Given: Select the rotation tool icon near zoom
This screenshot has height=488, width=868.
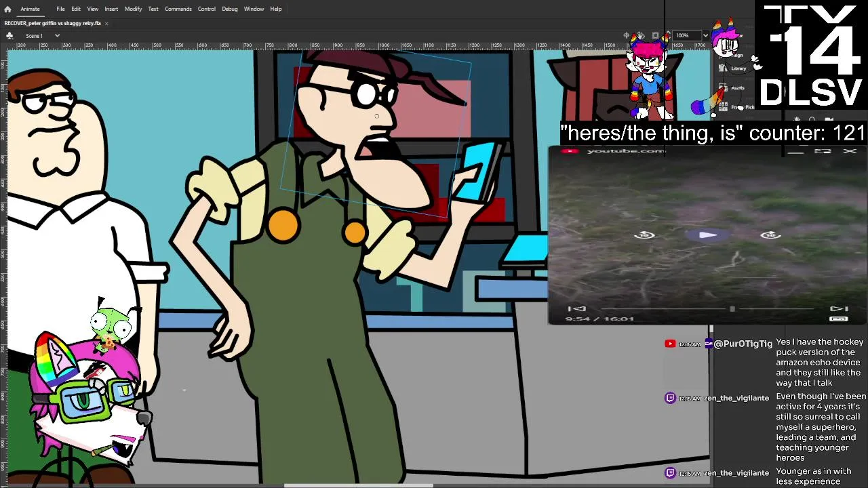Looking at the screenshot, I should coord(641,35).
